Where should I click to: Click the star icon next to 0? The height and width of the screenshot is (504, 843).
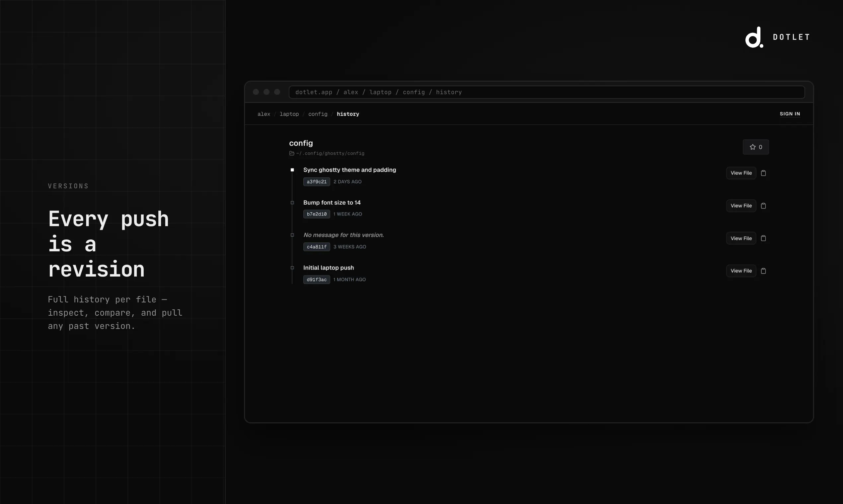[753, 147]
